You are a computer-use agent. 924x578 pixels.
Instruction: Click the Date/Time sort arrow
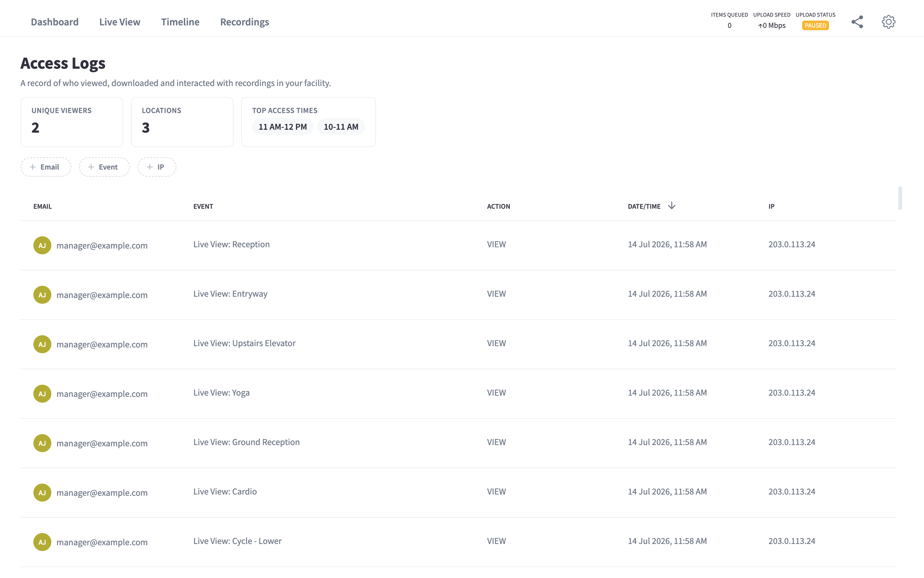672,206
